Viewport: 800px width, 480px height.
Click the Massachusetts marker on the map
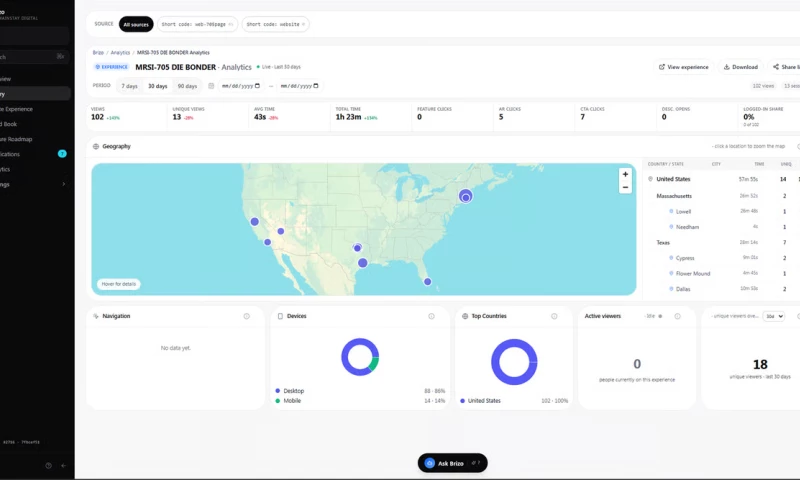[465, 196]
